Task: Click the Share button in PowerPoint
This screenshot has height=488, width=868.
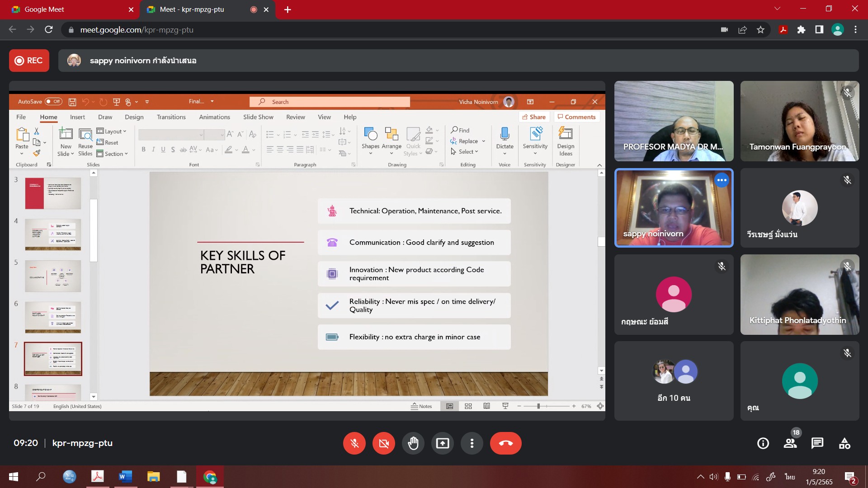Action: coord(533,117)
